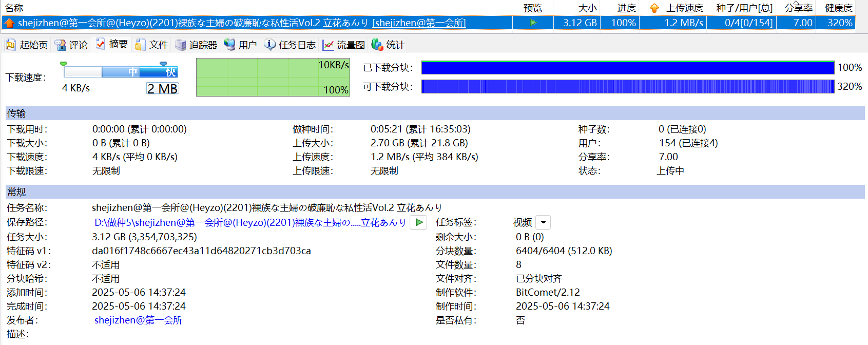Viewport: 868px width, 345px height.
Task: Click the 统计 statistics icon
Action: click(x=377, y=45)
